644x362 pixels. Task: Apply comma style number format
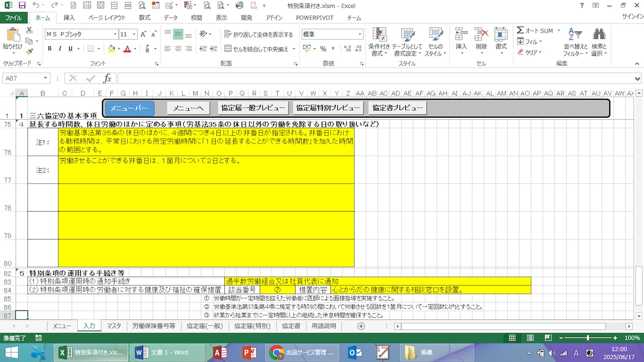(x=334, y=49)
